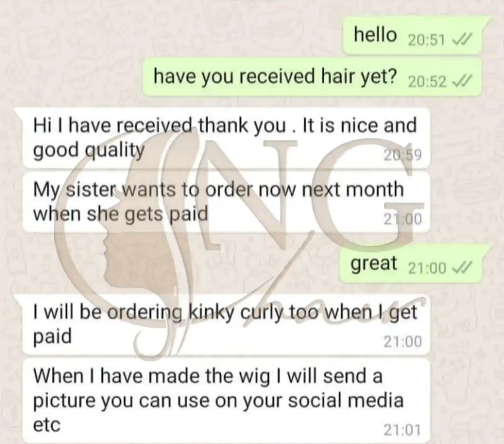504x444 pixels.
Task: Click the 20:51 timestamp
Action: pos(426,40)
